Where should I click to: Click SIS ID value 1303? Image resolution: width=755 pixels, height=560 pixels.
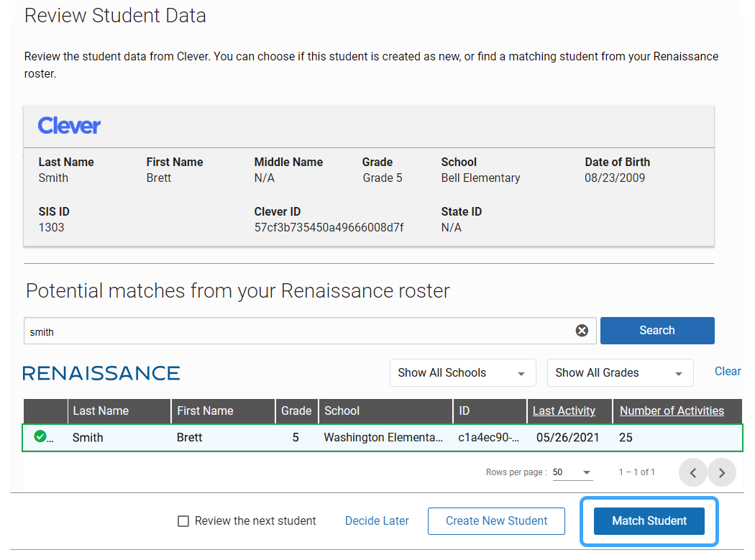point(51,227)
